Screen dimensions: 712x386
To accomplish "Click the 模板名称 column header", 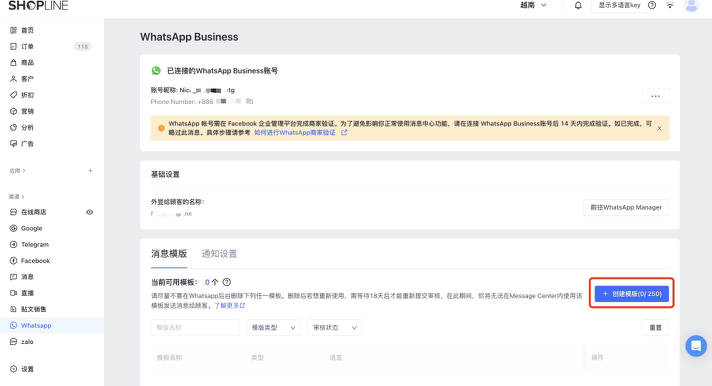I will pos(169,358).
